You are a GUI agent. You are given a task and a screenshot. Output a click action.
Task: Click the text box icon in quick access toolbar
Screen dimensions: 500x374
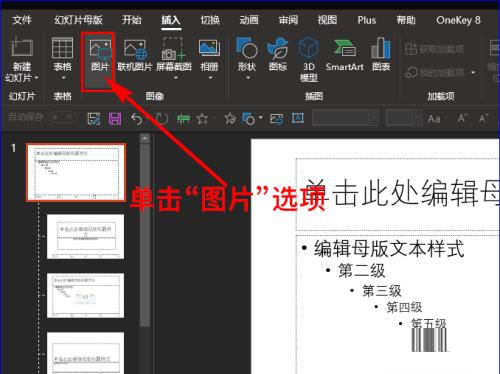coord(298,118)
